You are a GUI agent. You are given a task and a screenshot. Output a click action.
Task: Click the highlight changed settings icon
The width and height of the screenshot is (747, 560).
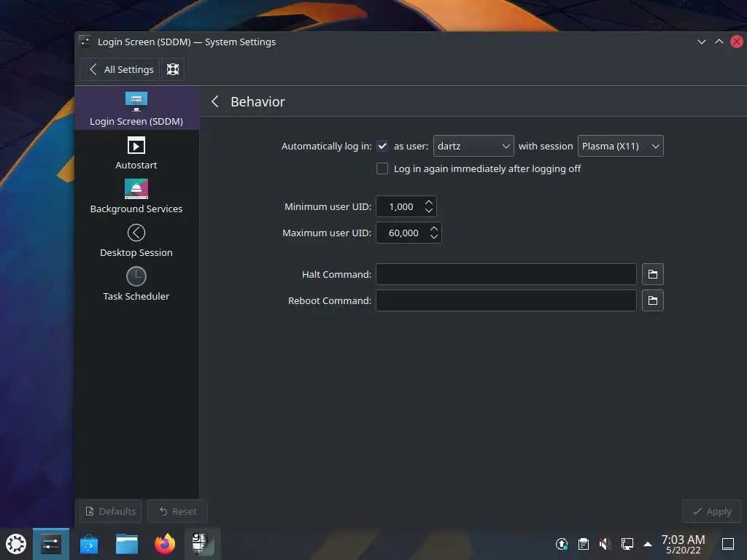coord(173,69)
